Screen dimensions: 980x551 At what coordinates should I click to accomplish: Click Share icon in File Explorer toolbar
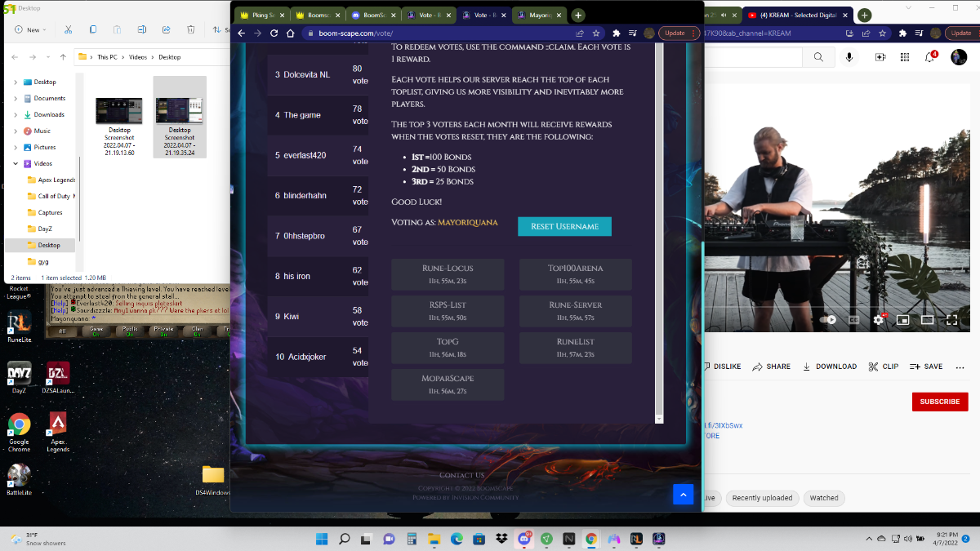tap(167, 29)
